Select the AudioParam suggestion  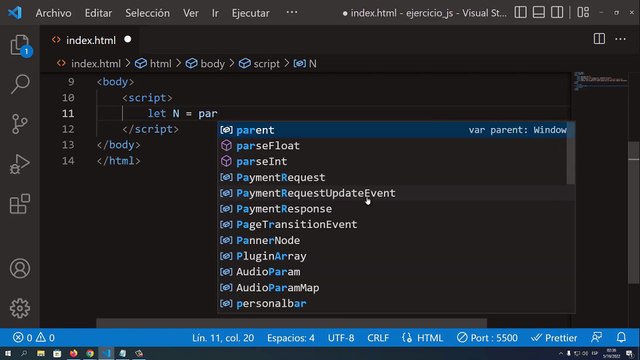396,272
